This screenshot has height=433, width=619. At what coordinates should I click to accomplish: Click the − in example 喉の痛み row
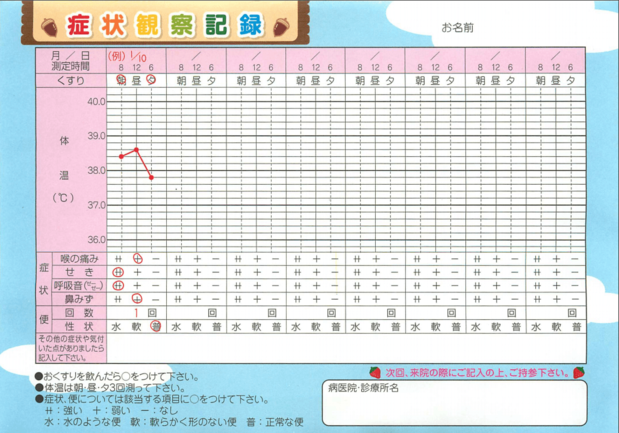pos(156,259)
